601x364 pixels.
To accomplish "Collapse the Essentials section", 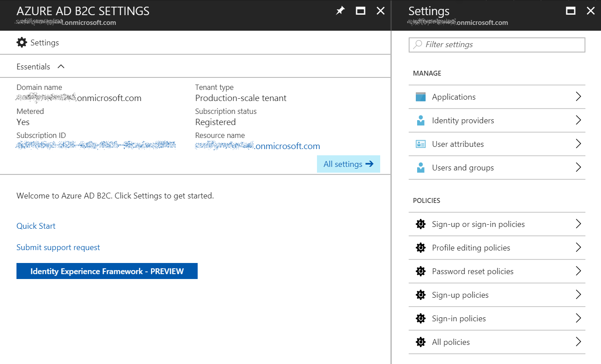I will coord(61,67).
